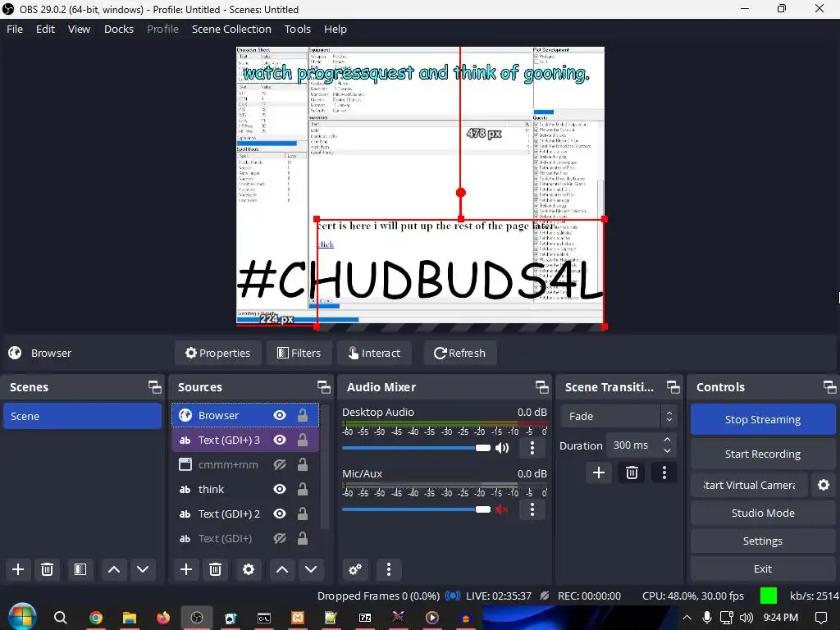Open Desktop Audio options three-dot menu
This screenshot has width=840, height=630.
[x=532, y=448]
